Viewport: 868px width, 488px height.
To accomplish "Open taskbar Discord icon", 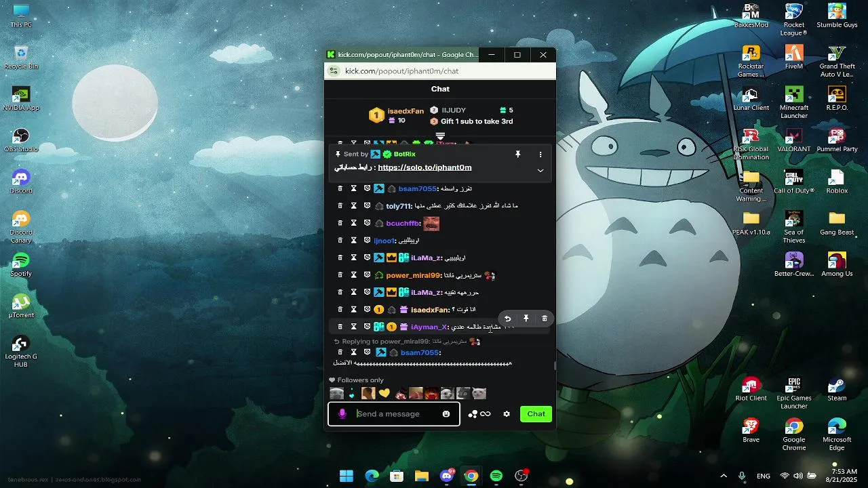I will (446, 476).
